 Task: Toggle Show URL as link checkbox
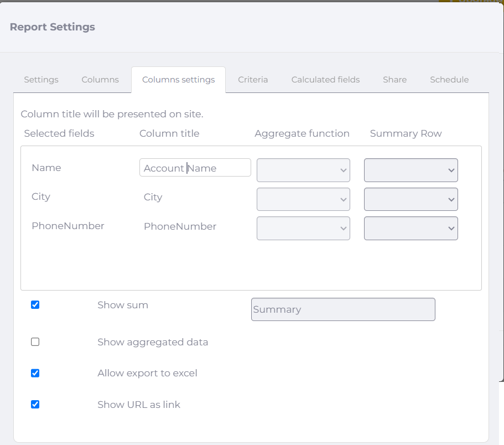[35, 404]
